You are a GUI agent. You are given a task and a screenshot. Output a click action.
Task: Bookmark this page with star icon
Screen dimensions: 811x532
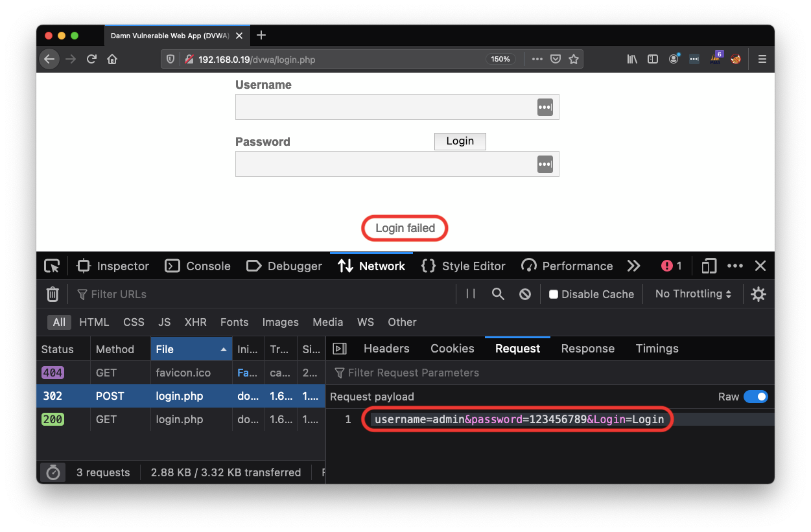[573, 59]
